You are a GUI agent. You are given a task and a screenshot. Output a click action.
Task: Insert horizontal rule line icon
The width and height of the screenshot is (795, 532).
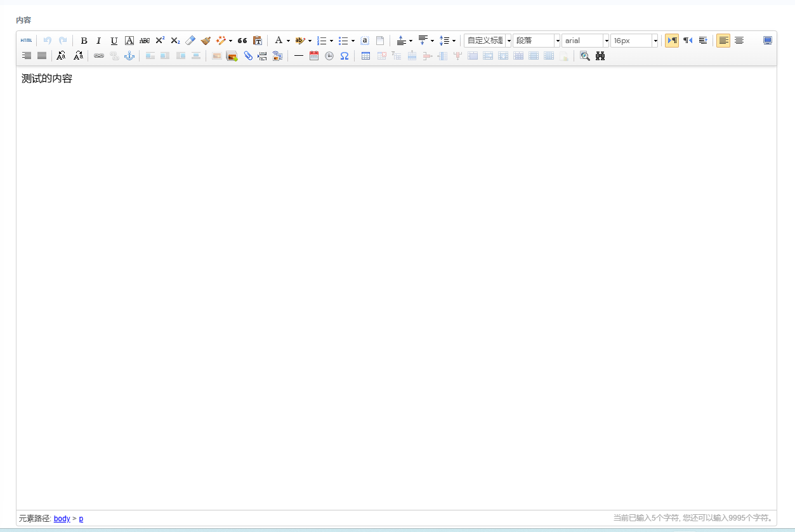click(x=299, y=56)
